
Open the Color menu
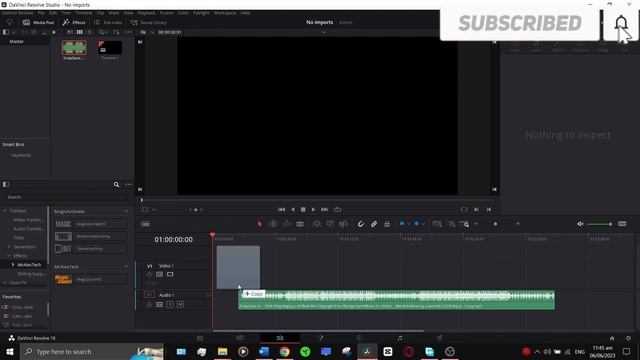[x=183, y=13]
